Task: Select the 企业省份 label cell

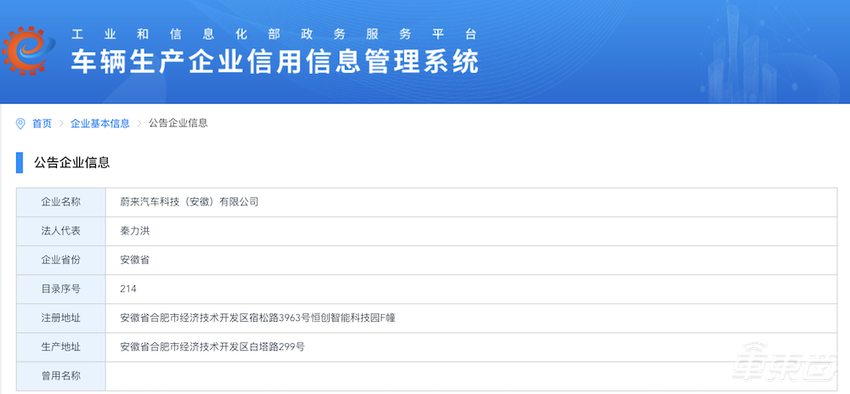Action: point(61,260)
